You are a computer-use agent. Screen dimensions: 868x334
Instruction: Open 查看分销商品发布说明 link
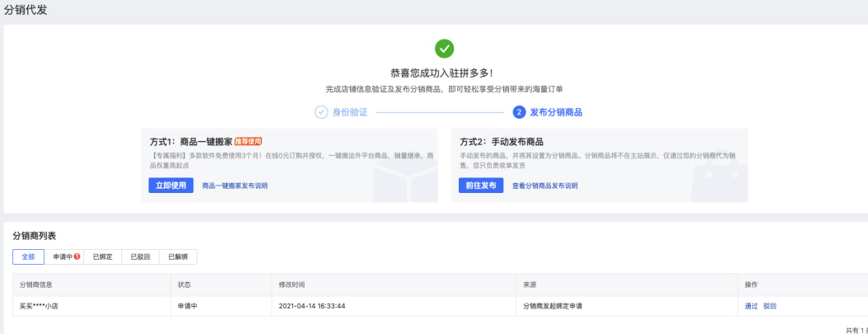pos(545,186)
